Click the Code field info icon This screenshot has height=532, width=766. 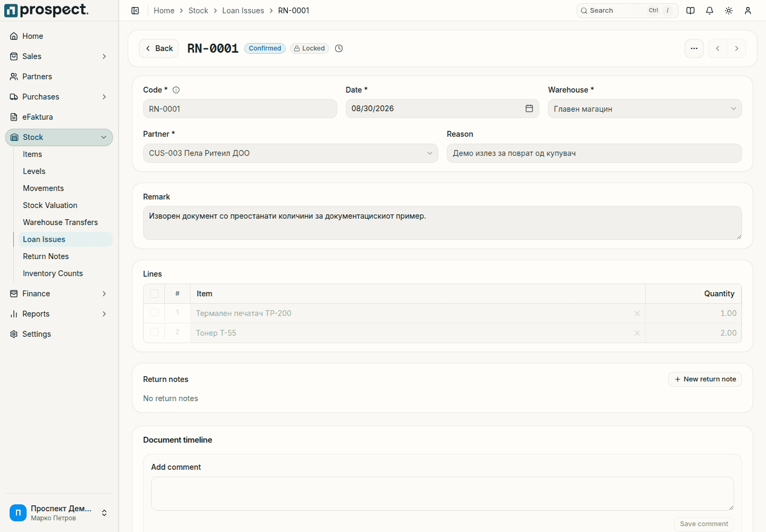coord(176,90)
